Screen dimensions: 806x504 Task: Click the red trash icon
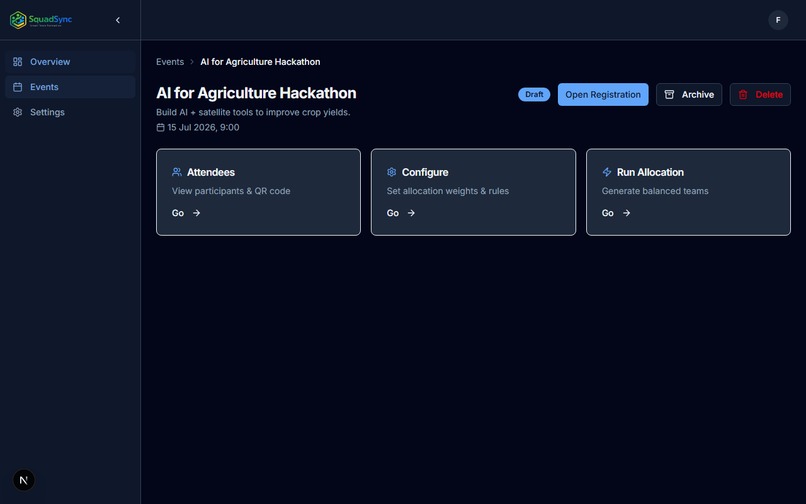pos(743,95)
